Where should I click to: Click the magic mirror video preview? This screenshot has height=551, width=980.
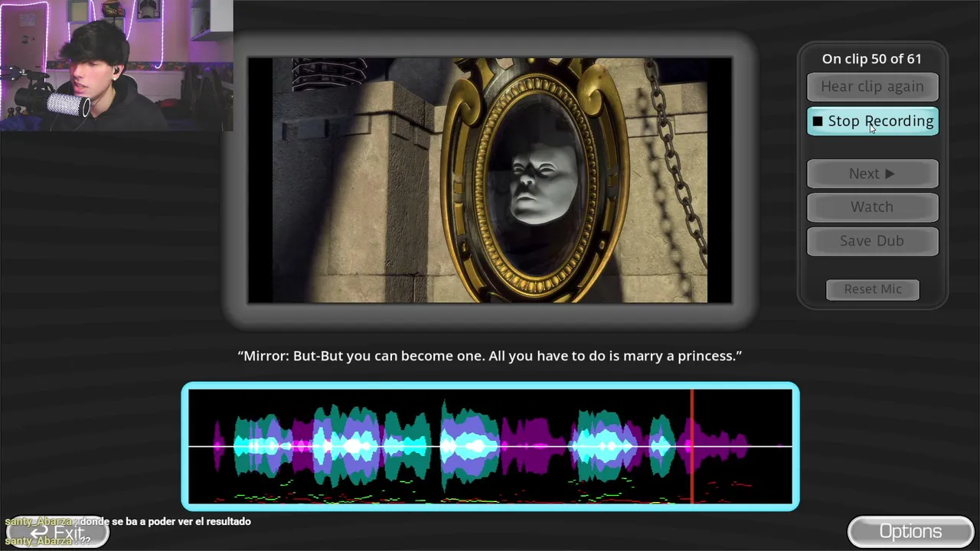point(490,181)
